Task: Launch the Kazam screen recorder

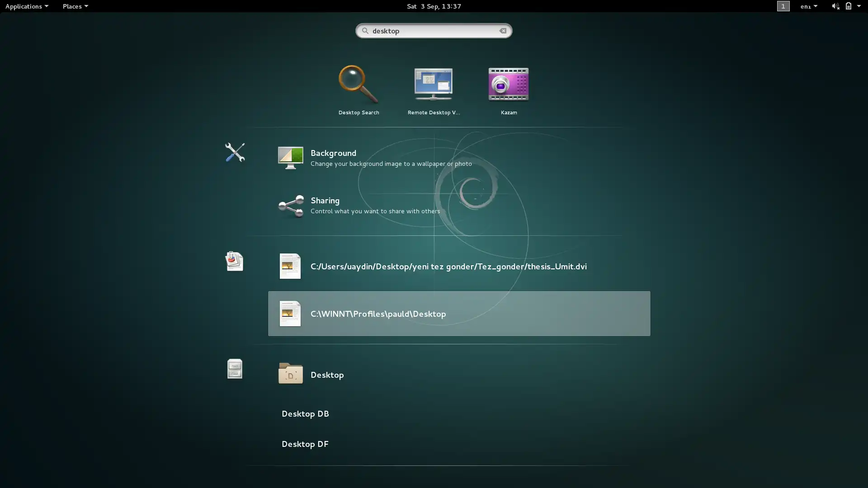Action: (x=509, y=90)
